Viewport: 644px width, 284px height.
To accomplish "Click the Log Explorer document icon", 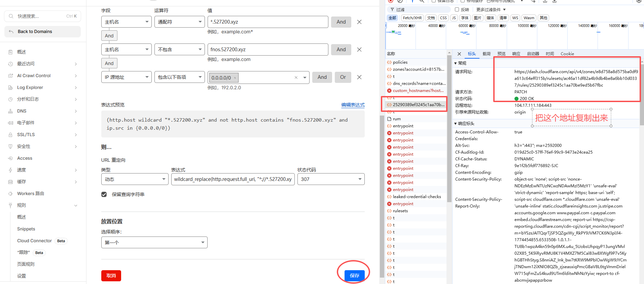I will click(x=10, y=87).
